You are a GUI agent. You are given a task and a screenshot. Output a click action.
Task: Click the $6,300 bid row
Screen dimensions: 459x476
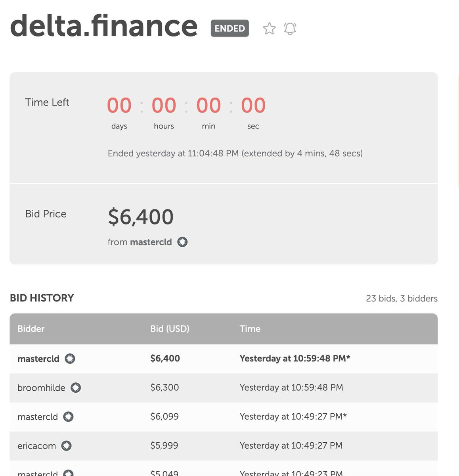[224, 388]
